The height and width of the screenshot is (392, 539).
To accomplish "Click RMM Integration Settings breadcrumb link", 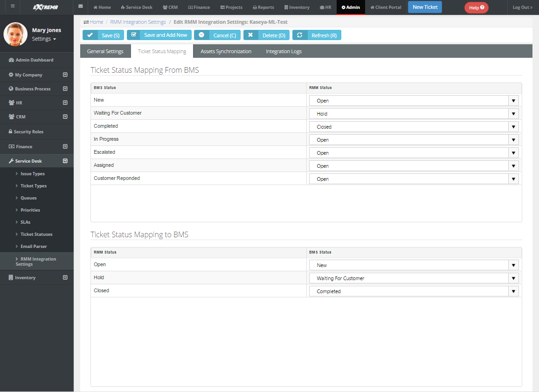I will point(138,22).
